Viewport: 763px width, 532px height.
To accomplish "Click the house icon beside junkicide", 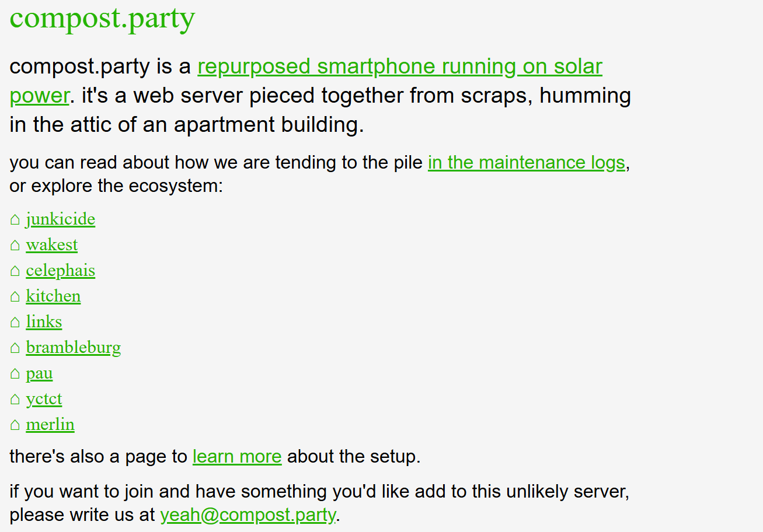I will point(15,220).
